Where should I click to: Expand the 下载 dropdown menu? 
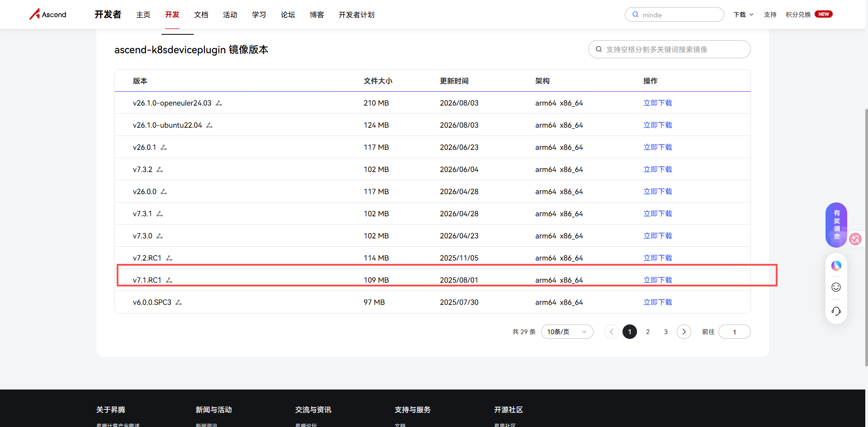pyautogui.click(x=743, y=14)
